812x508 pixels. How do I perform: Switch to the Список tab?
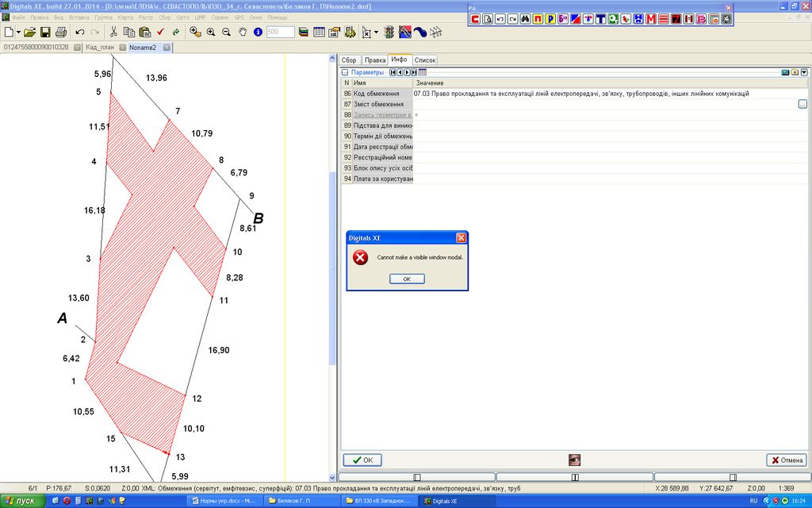pos(425,60)
